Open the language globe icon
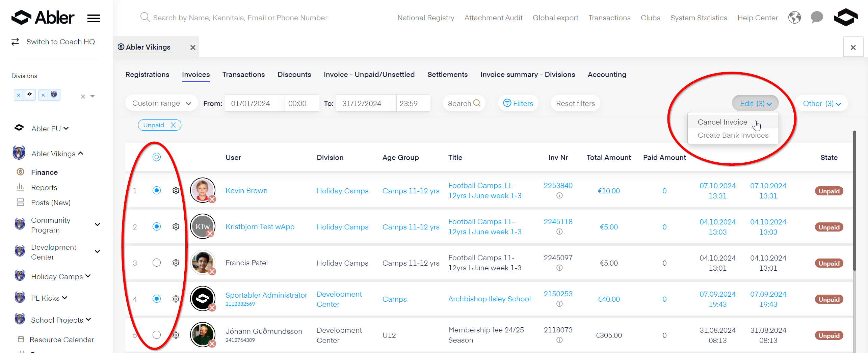Viewport: 868px width, 353px height. click(794, 18)
